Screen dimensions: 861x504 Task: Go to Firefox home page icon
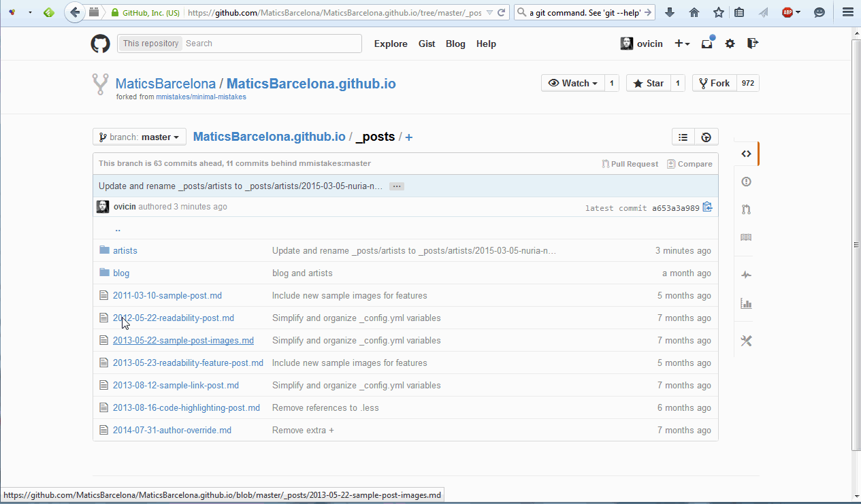(x=694, y=12)
